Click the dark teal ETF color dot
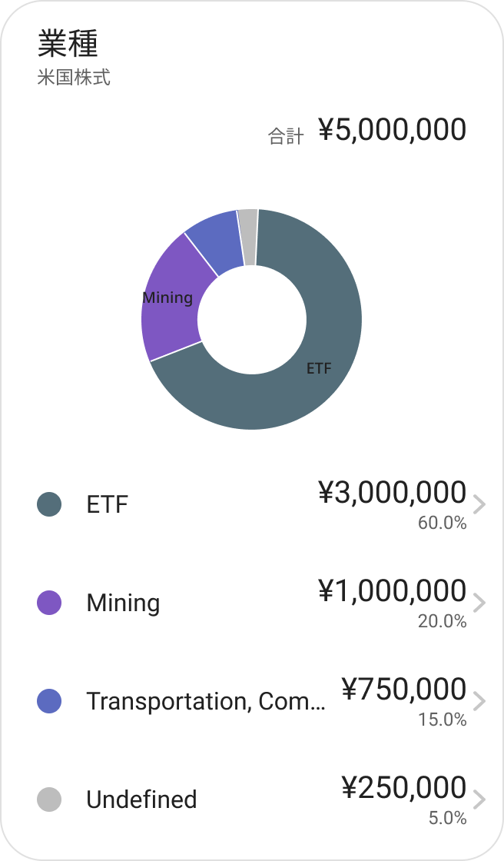Viewport: 504px width, 861px height. click(49, 505)
